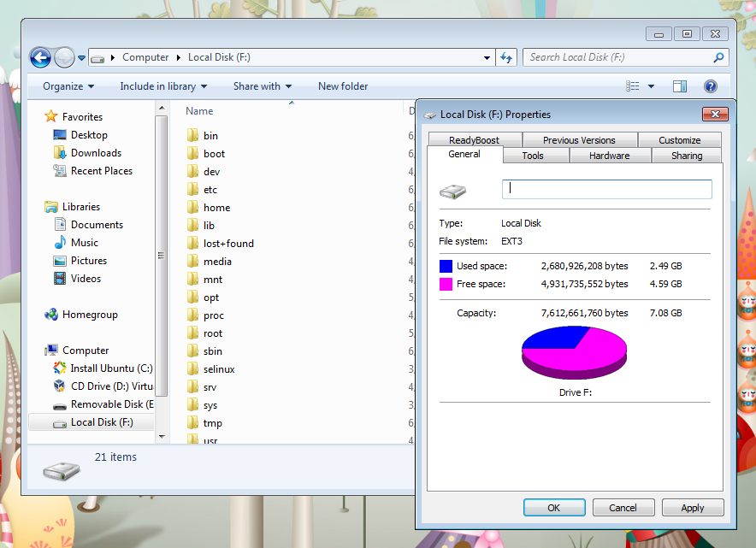Open Music library icon
Viewport: 756px width, 548px height.
pos(60,243)
